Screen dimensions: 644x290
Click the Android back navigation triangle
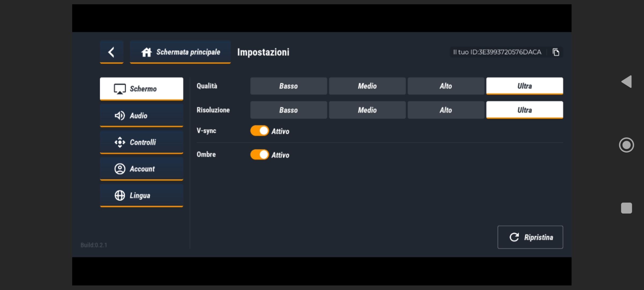coord(627,81)
